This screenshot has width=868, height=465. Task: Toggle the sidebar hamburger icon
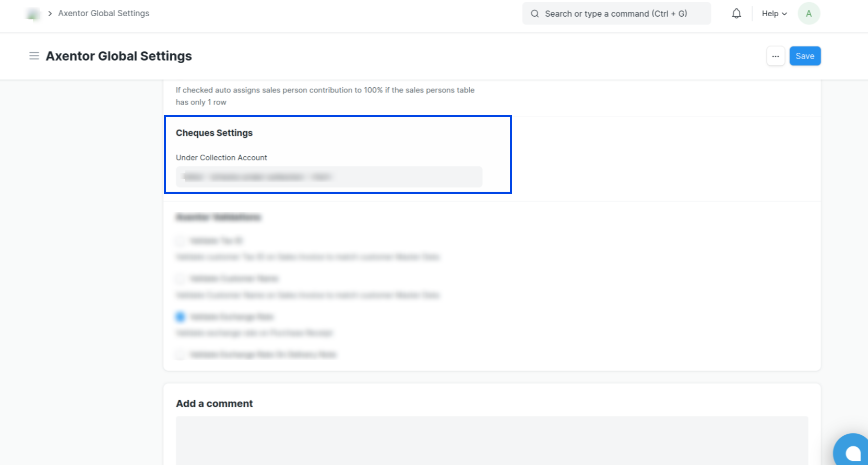(x=34, y=56)
